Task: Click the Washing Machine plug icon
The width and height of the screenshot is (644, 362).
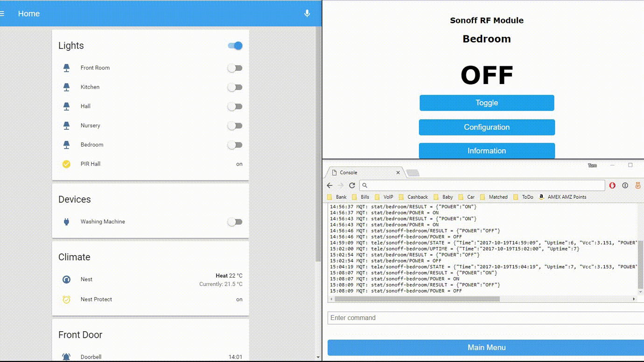Action: [x=66, y=222]
